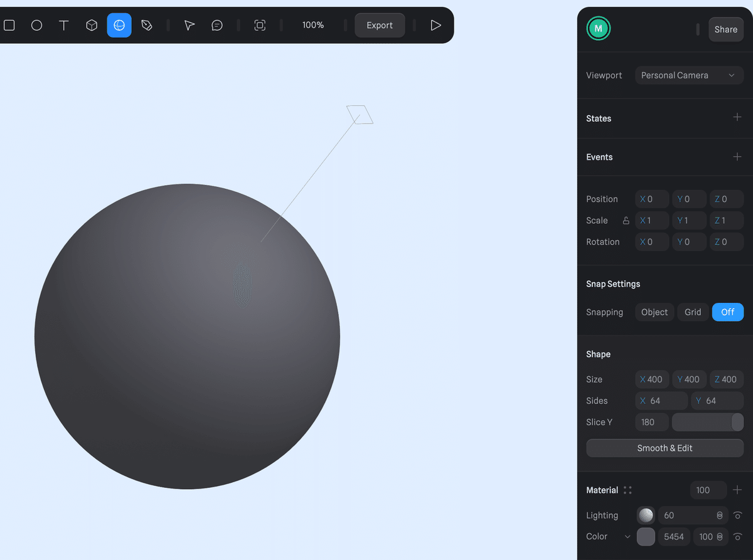753x560 pixels.
Task: Click the frame-to-fit icon
Action: click(x=260, y=25)
